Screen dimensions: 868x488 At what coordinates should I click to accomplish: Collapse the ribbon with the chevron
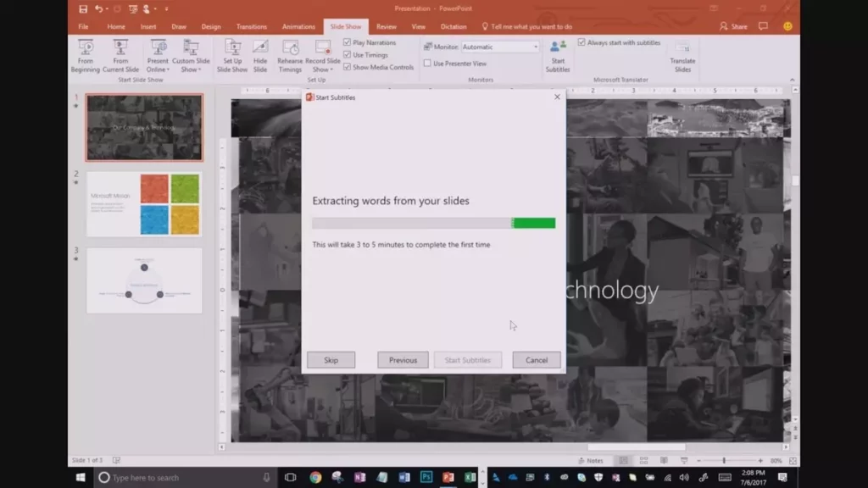coord(793,80)
